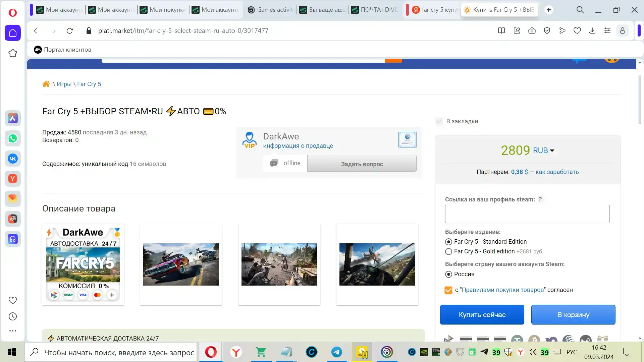
Task: Open sidebar history clock icon
Action: point(13,316)
